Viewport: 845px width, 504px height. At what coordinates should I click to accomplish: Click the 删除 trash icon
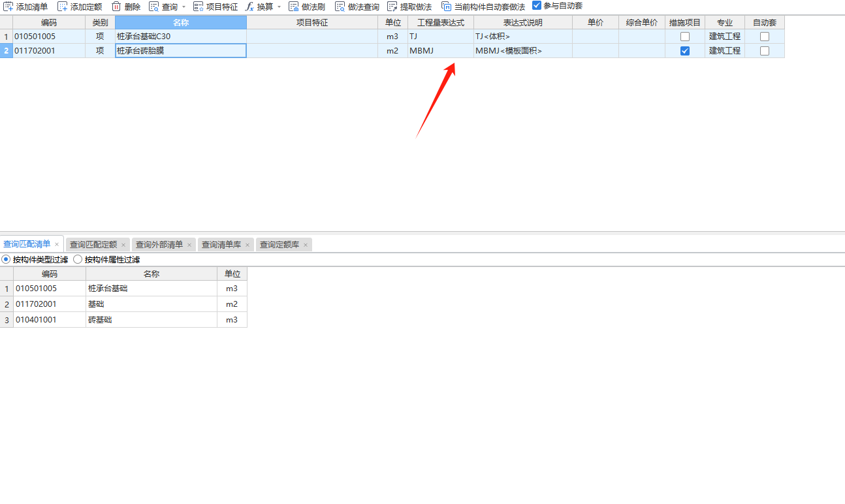coord(116,7)
